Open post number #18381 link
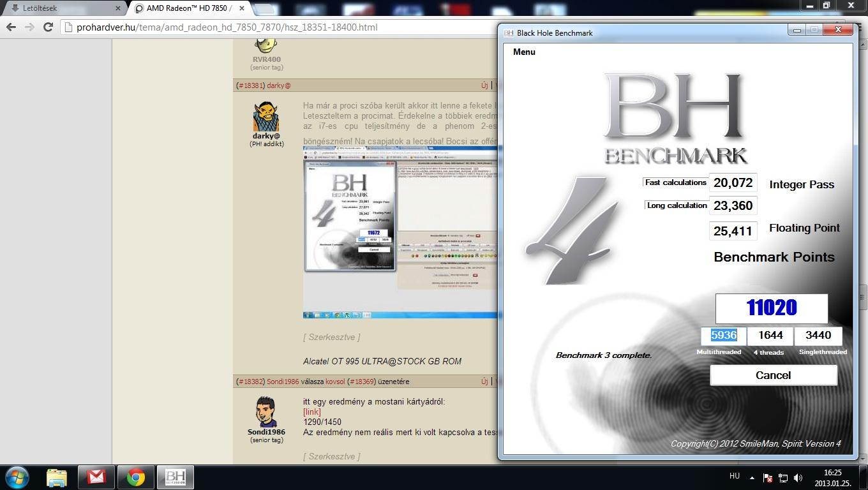 click(250, 85)
